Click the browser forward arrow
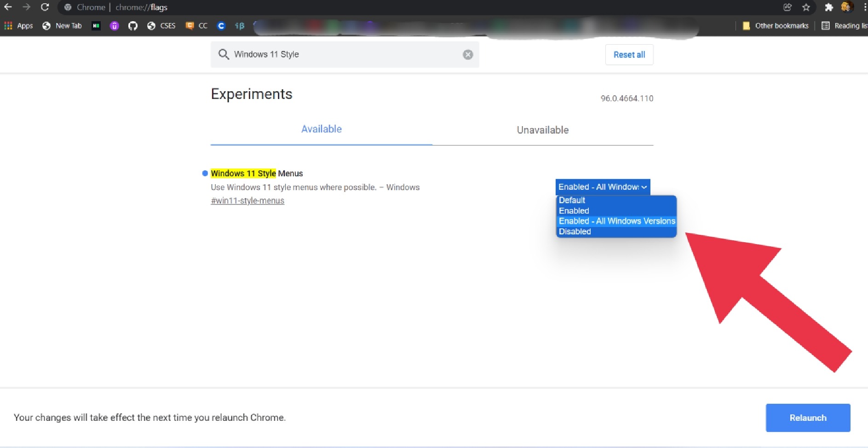Image resolution: width=868 pixels, height=448 pixels. [x=26, y=7]
